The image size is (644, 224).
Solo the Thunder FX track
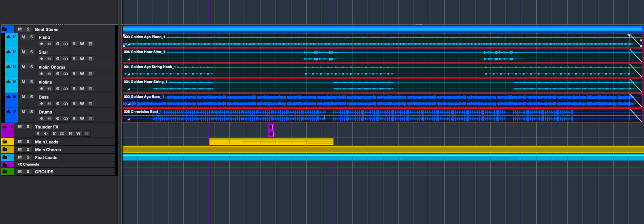tap(28, 127)
